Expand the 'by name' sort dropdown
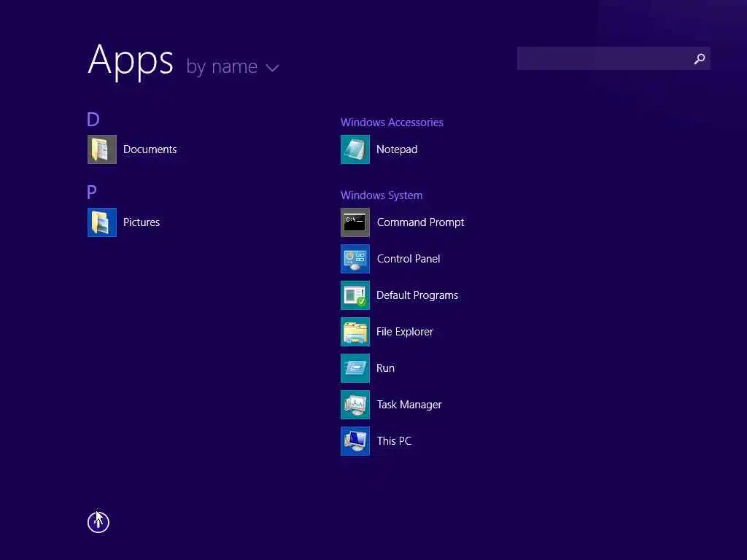Viewport: 747px width, 560px height. pos(233,66)
